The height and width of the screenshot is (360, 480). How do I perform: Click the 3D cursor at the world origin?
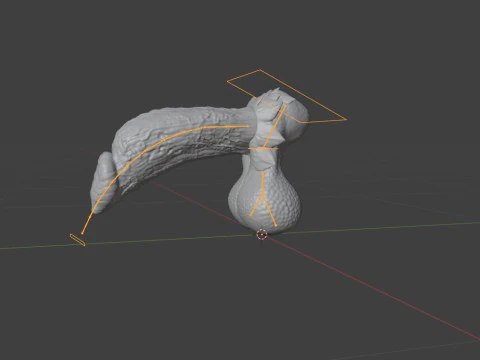(262, 235)
